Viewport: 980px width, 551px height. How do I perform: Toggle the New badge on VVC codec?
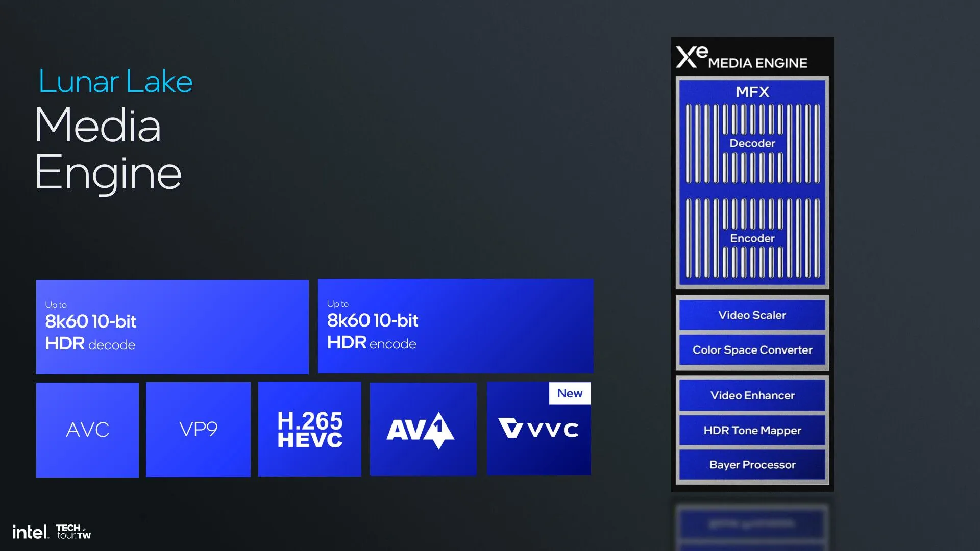pos(569,393)
